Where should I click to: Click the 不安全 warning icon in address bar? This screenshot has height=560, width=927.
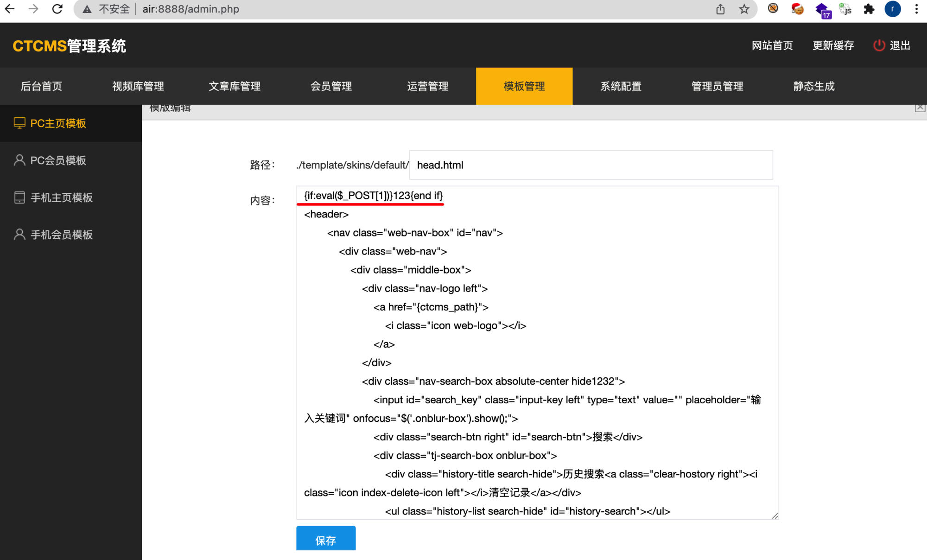pos(87,9)
